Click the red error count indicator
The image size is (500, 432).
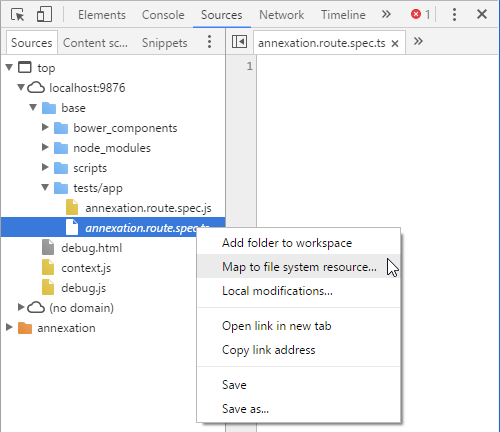click(421, 14)
